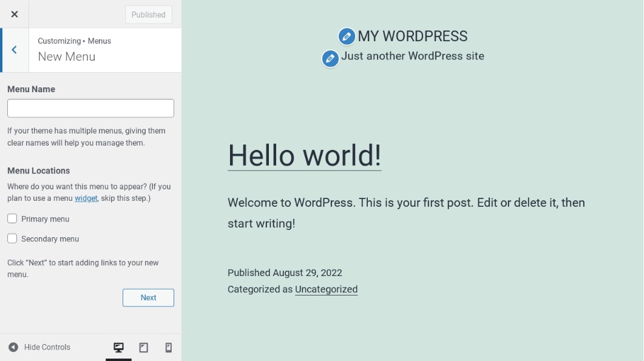Focus the Menu Name text field
This screenshot has width=644, height=361.
tap(90, 108)
